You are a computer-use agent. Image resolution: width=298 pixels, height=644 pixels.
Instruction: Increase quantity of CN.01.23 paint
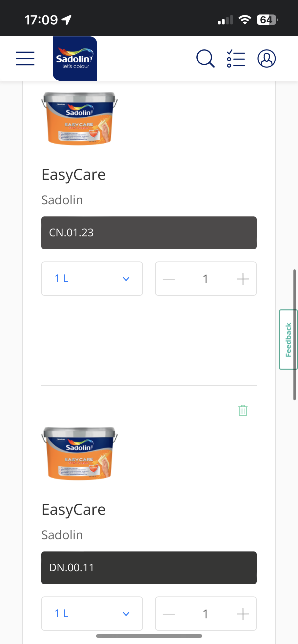tap(243, 279)
